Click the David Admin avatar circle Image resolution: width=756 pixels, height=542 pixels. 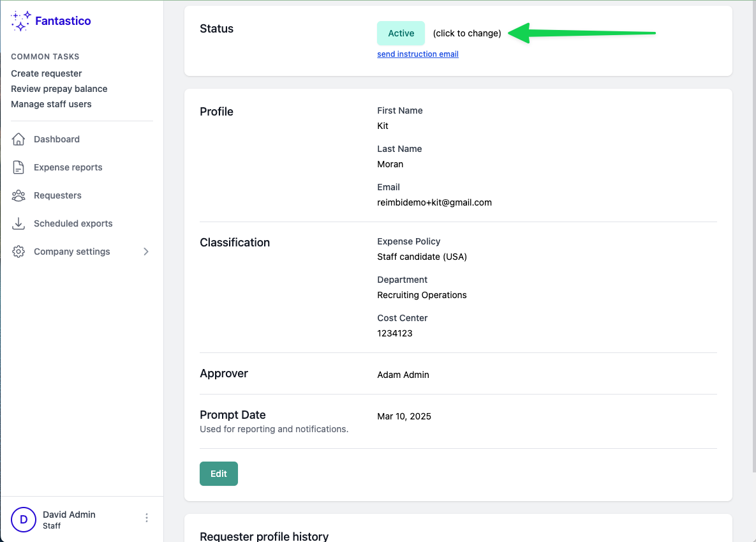(x=24, y=520)
